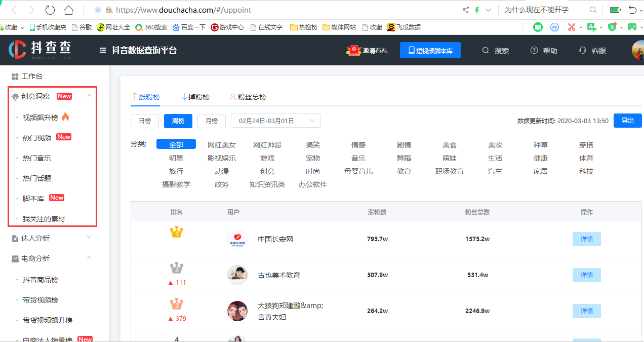Image resolution: width=644 pixels, height=342 pixels.
Task: Open the 飞瓜数据 bookmark
Action: pos(404,27)
